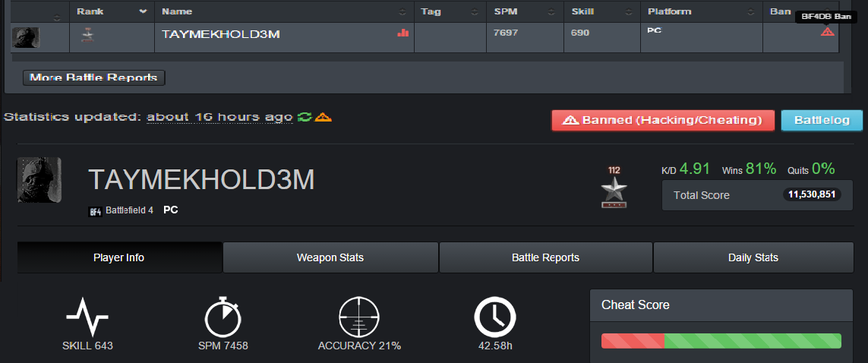Click the Battlefield 4 game label
This screenshot has width=868, height=363.
coord(129,211)
